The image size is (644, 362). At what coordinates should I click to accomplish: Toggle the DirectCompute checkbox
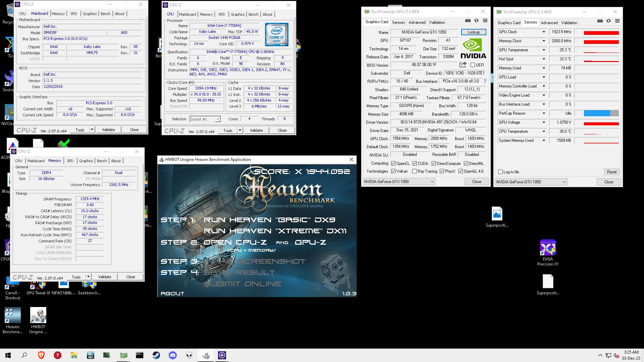(434, 163)
